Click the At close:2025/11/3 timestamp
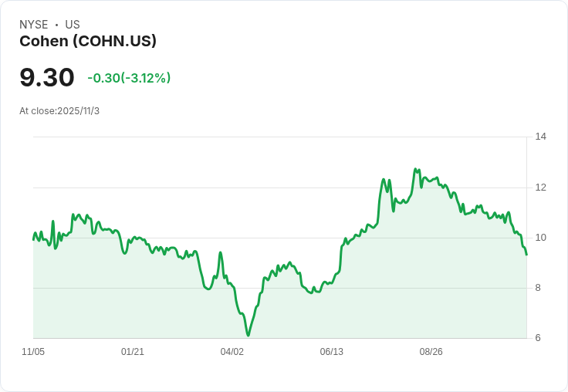The width and height of the screenshot is (568, 392). coord(59,111)
